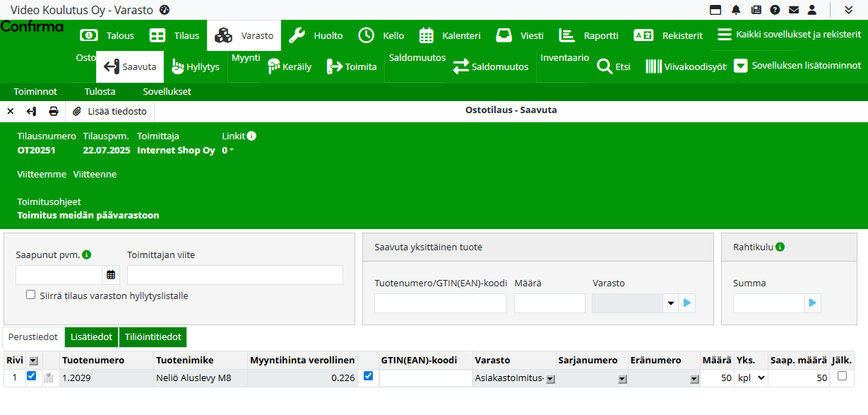Viewport: 868px width, 415px height.
Task: Open the Yks. unit dropdown
Action: click(751, 378)
